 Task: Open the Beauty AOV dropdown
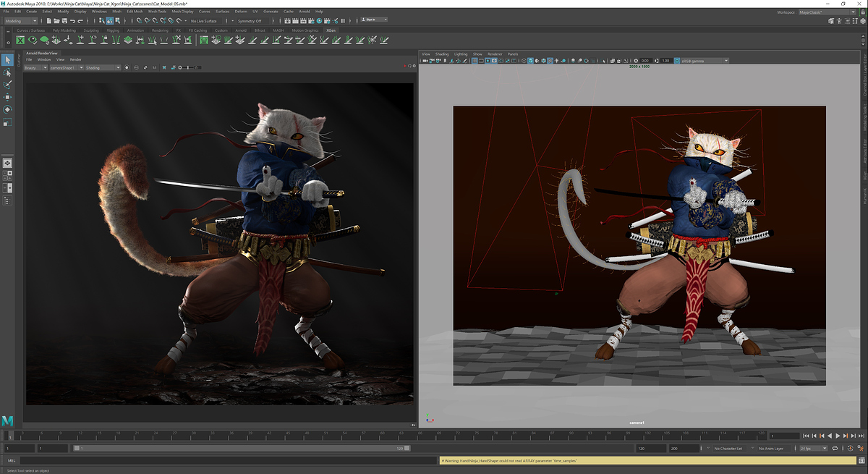click(35, 67)
